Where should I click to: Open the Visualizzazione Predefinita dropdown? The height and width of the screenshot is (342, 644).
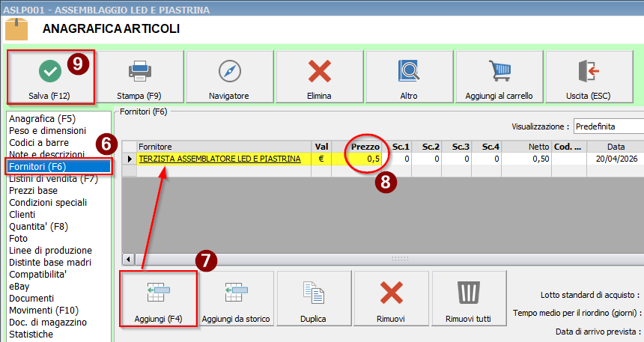(x=608, y=126)
